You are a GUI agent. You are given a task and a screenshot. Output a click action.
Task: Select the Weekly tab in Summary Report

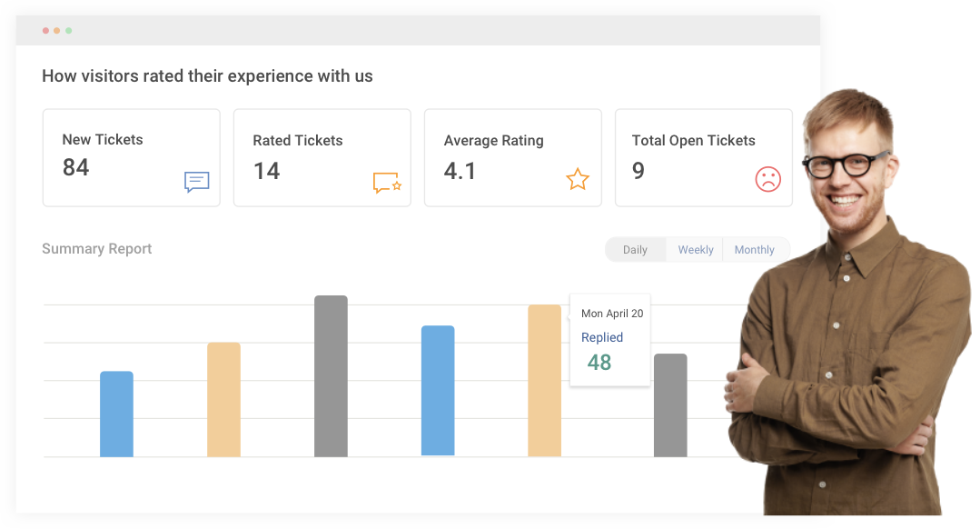(695, 249)
